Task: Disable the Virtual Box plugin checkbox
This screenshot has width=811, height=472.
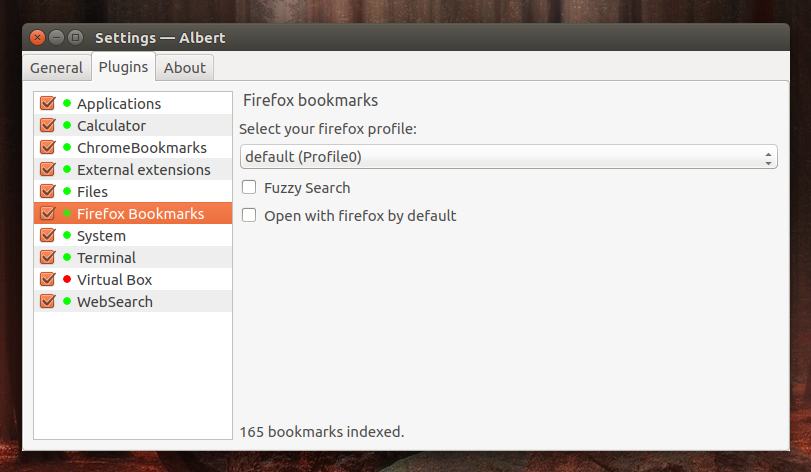Action: 48,279
